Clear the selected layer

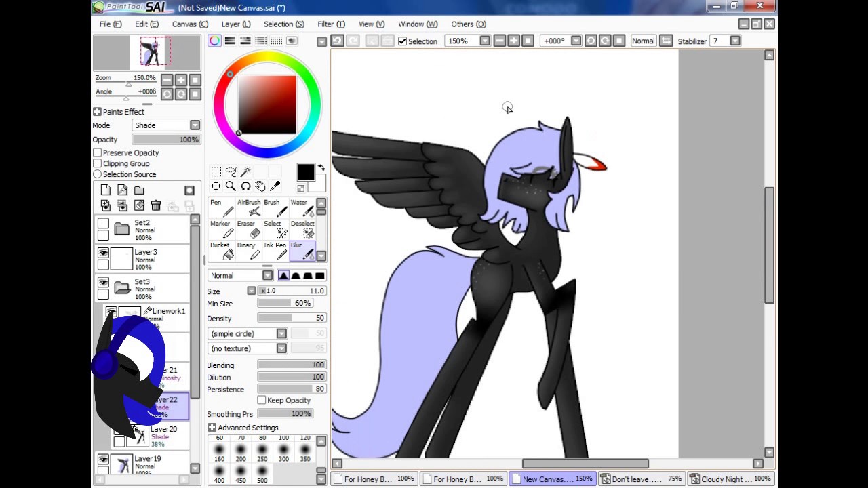139,206
